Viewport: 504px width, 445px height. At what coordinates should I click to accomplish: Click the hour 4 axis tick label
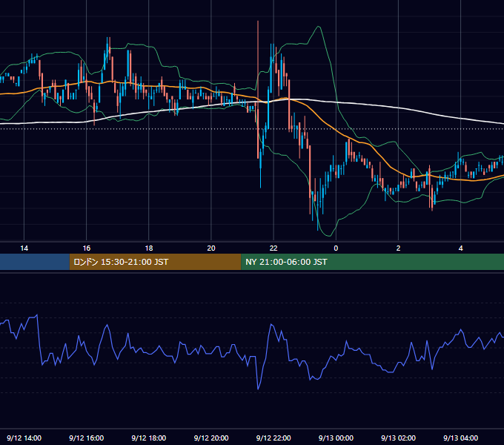coord(460,248)
